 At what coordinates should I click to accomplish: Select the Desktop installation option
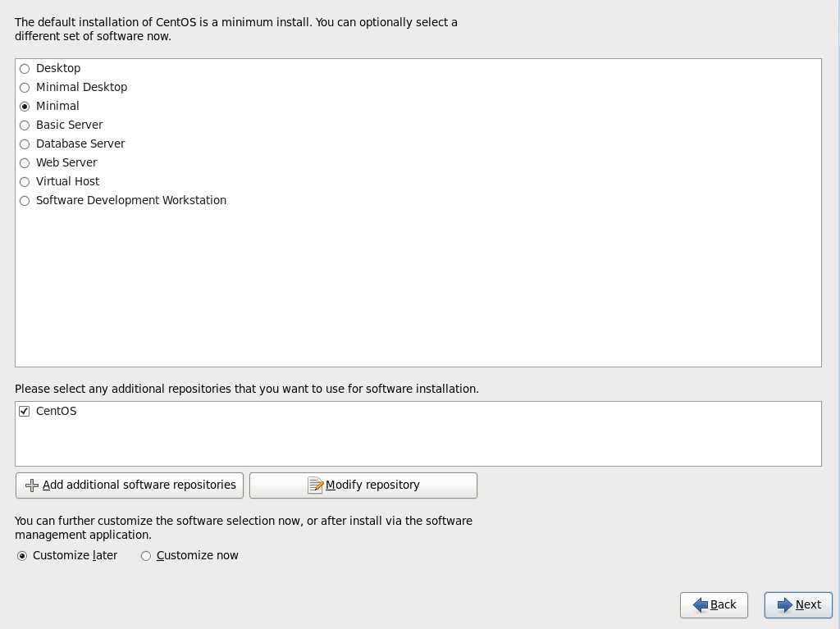[x=25, y=68]
